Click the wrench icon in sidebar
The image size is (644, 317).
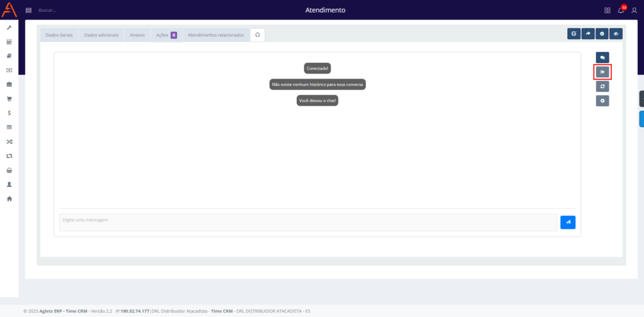[9, 28]
